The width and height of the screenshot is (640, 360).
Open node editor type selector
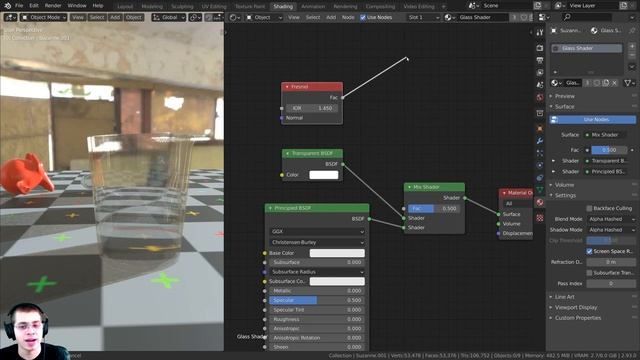coord(234,18)
